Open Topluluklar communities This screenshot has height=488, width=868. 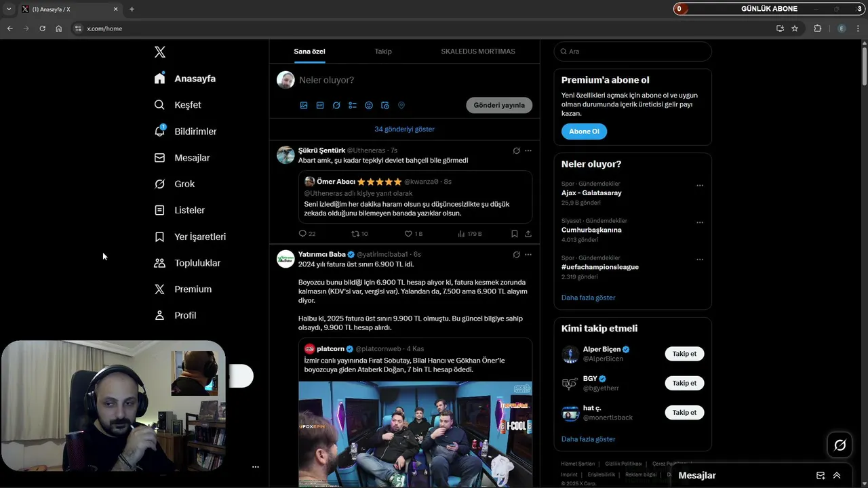coord(187,263)
